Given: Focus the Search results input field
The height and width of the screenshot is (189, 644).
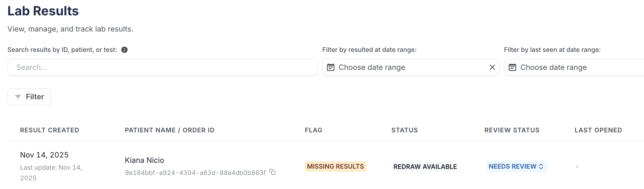Looking at the screenshot, I should pos(162,67).
